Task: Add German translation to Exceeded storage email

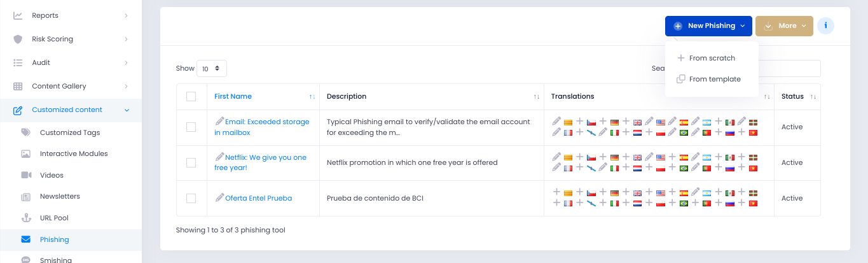Action: tap(603, 121)
